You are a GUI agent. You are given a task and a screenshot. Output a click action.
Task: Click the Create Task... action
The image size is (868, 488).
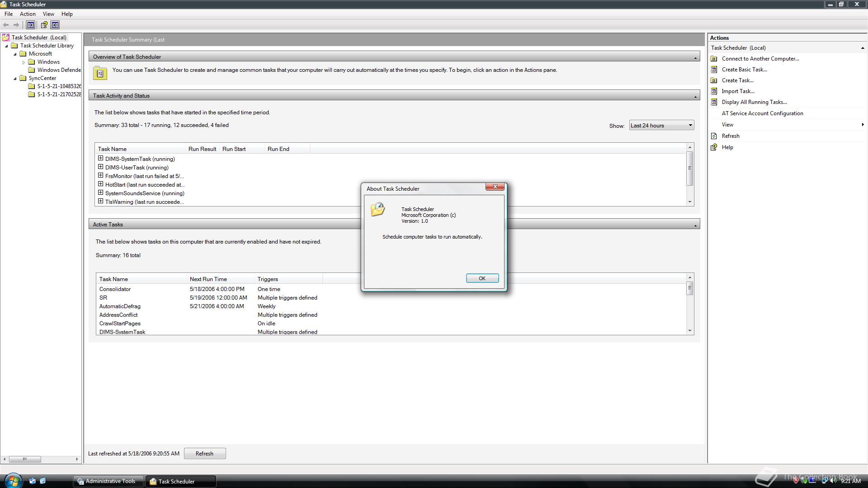(x=737, y=80)
